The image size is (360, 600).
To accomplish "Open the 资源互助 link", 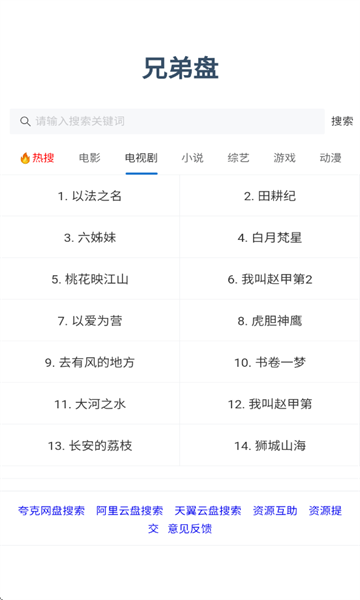I will (x=275, y=510).
